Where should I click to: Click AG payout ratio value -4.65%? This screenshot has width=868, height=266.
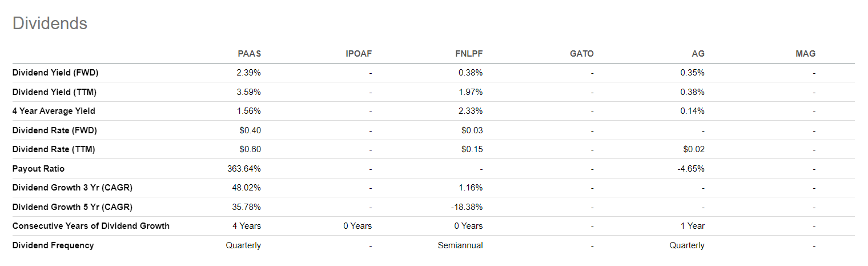691,169
